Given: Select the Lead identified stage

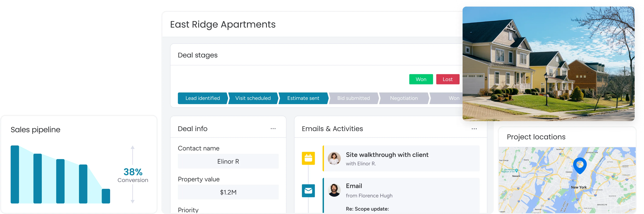Looking at the screenshot, I should [x=203, y=98].
